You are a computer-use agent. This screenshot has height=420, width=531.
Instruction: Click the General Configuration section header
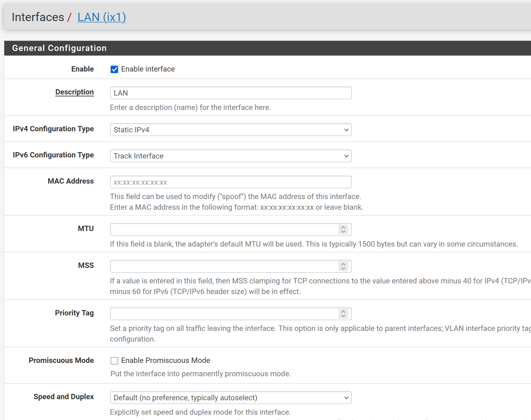[x=59, y=48]
